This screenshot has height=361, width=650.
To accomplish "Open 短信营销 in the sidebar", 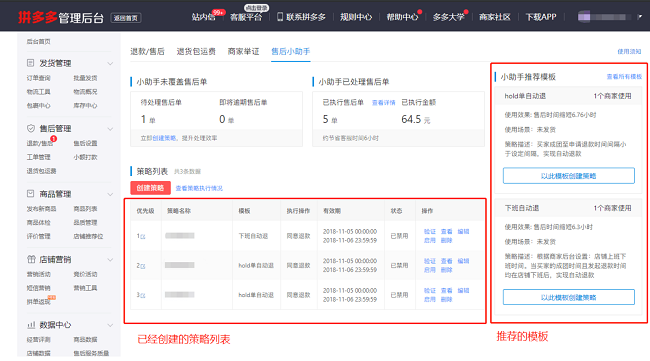I will pyautogui.click(x=39, y=288).
